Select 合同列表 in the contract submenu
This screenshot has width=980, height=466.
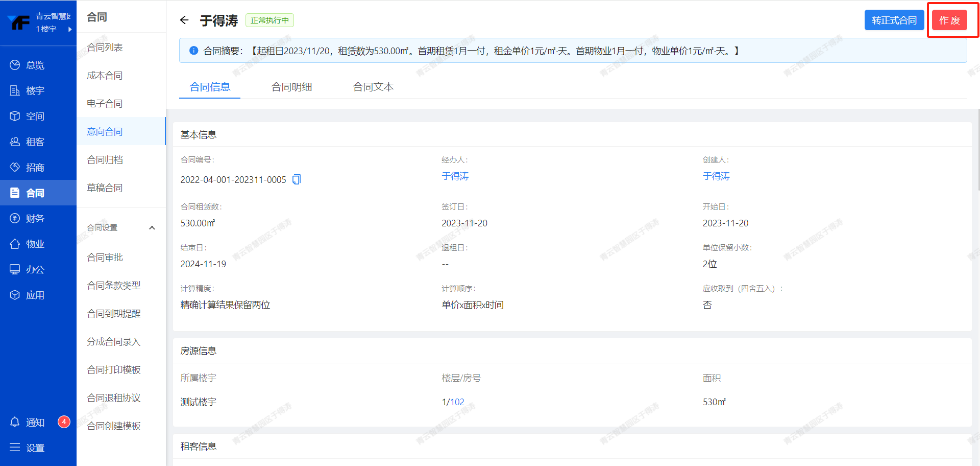click(105, 47)
